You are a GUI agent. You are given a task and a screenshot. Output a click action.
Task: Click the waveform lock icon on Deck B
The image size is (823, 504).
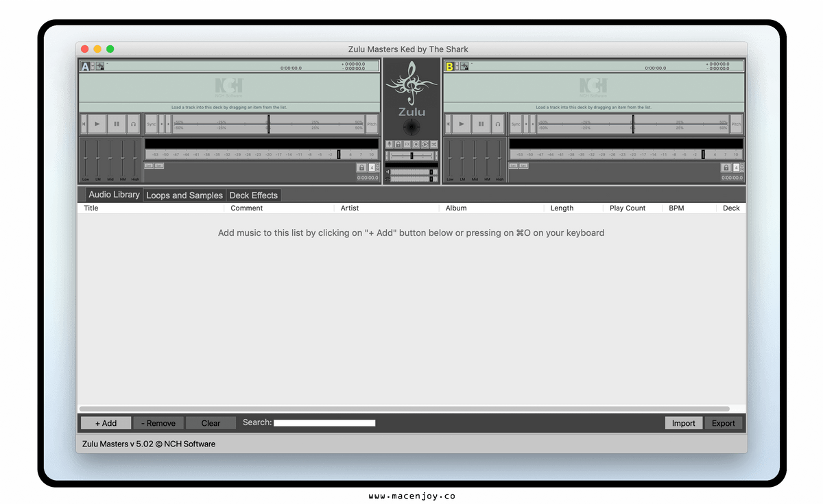[x=464, y=67]
